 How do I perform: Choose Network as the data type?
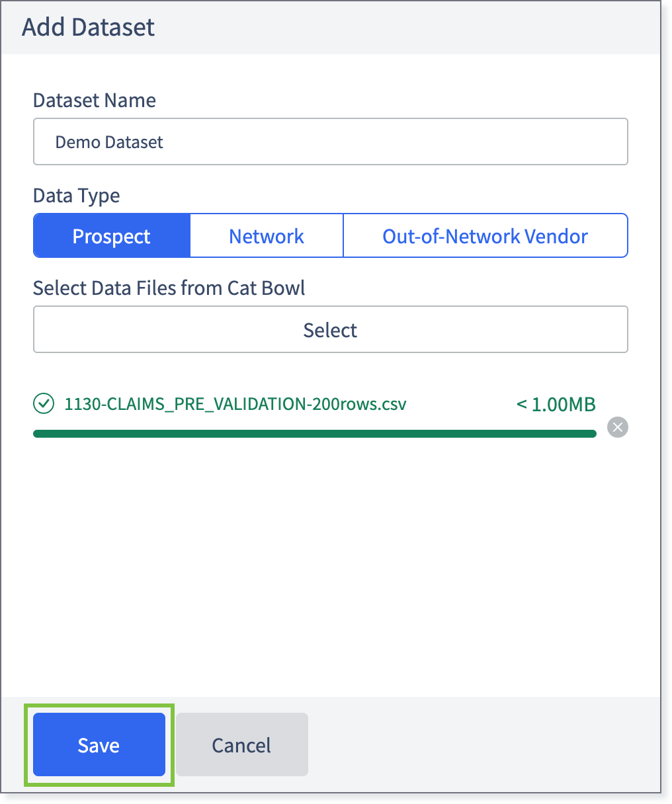(267, 235)
